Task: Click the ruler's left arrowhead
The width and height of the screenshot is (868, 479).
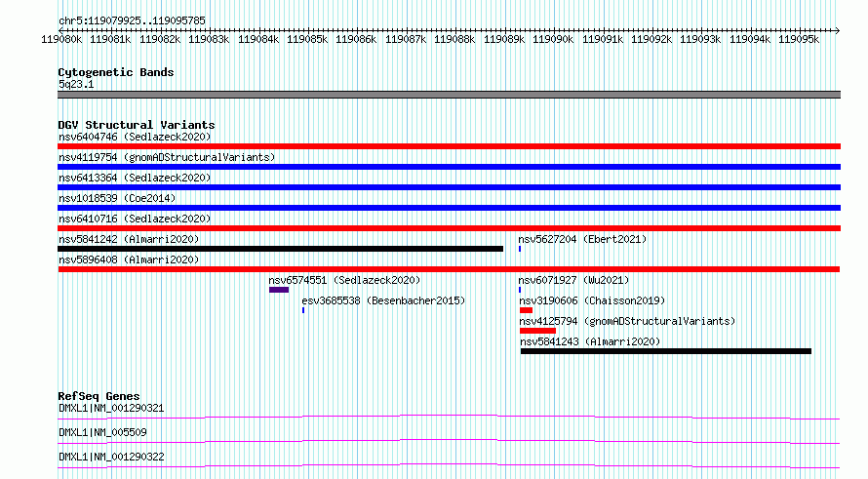Action: [60, 30]
